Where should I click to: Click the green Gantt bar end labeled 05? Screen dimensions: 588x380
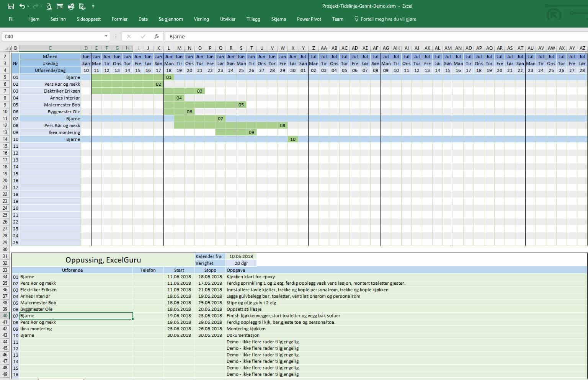(241, 105)
